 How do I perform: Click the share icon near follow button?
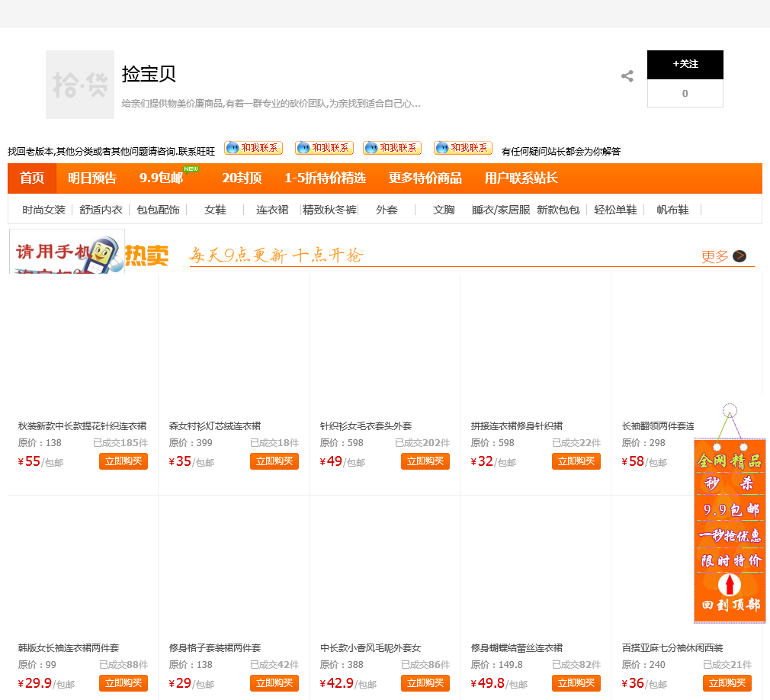(x=627, y=76)
